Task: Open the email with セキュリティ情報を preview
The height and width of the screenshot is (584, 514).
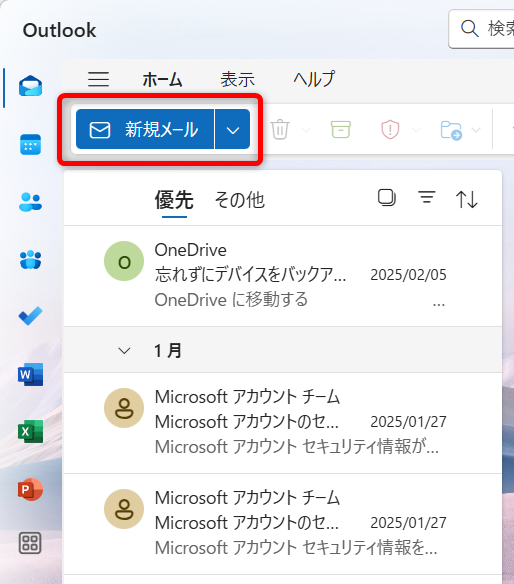Action: 283,524
